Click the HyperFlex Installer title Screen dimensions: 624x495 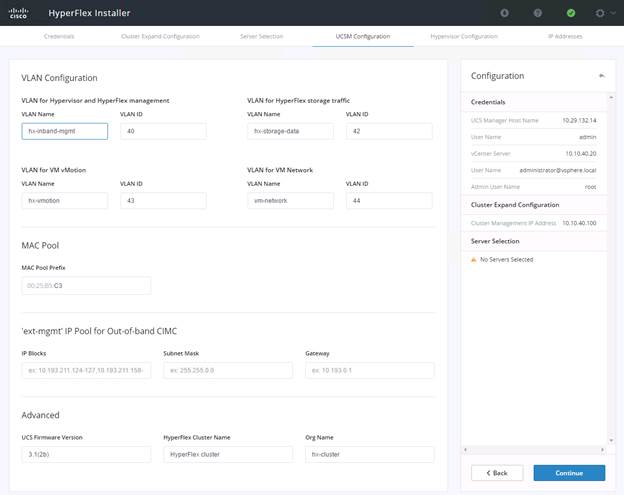coord(89,13)
